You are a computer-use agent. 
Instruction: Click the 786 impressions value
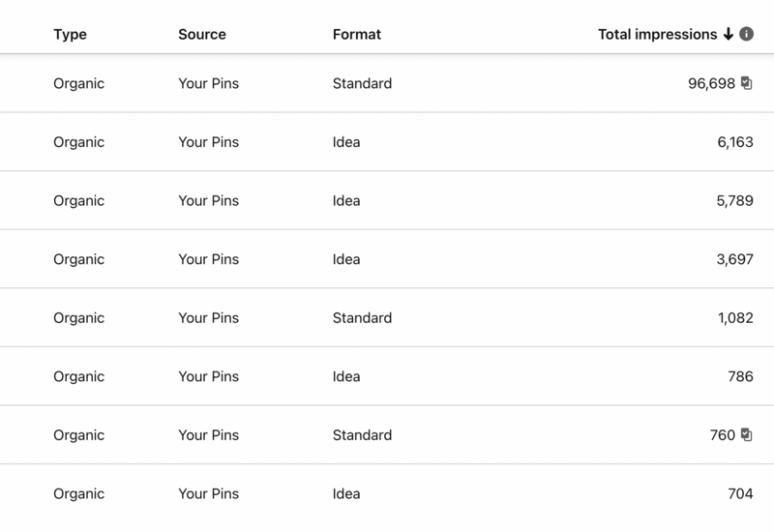[x=740, y=376]
